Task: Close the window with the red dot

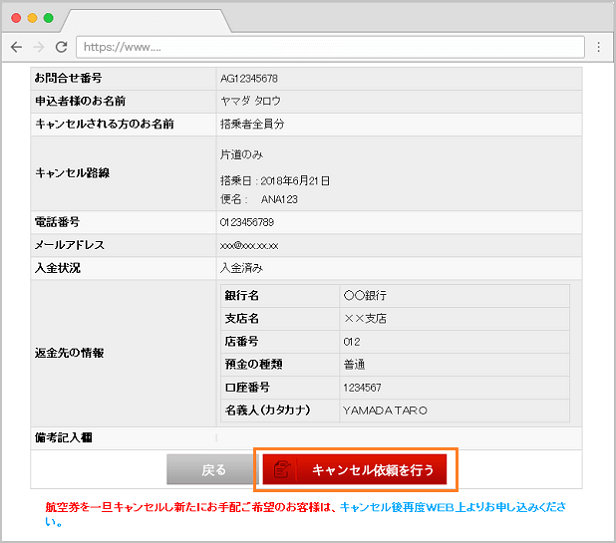Action: coord(15,19)
